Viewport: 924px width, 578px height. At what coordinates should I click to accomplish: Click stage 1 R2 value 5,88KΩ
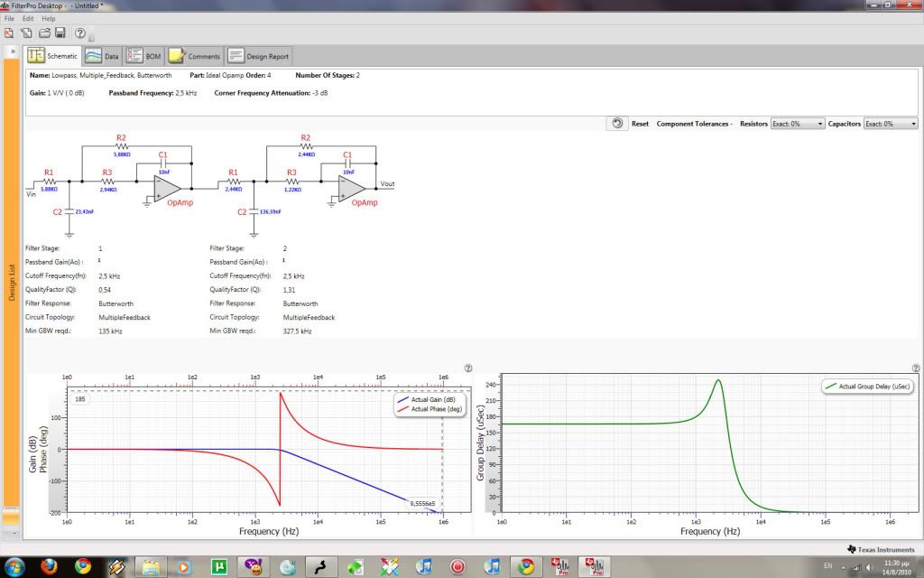click(x=122, y=154)
